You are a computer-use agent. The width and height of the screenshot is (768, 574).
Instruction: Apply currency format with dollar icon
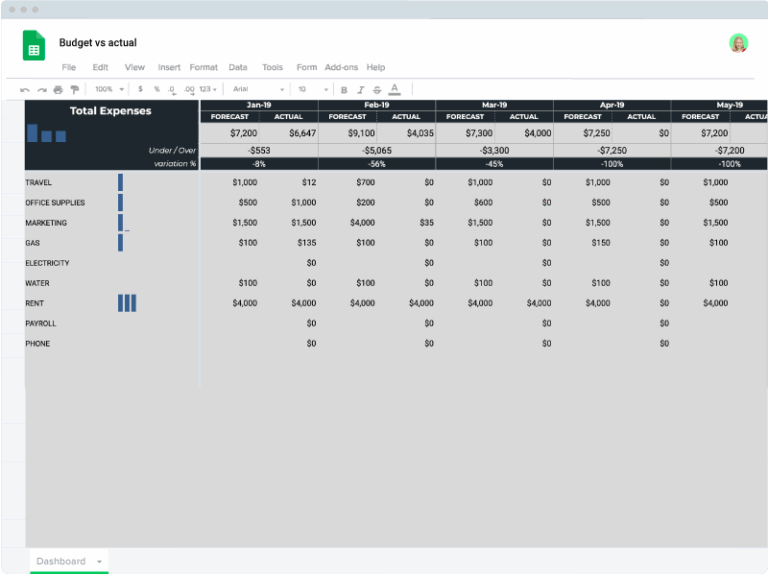point(140,89)
